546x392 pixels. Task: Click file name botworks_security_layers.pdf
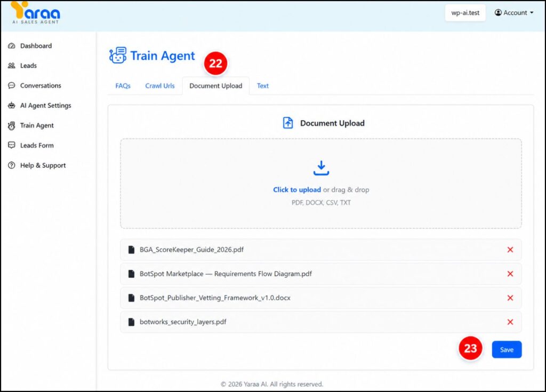(183, 322)
